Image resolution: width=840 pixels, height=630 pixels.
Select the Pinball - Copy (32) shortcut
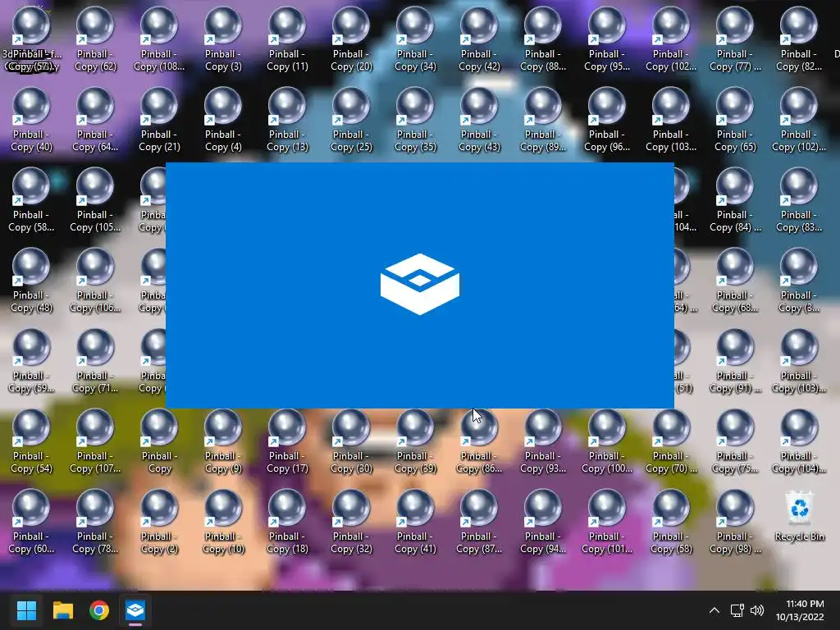[x=351, y=521]
